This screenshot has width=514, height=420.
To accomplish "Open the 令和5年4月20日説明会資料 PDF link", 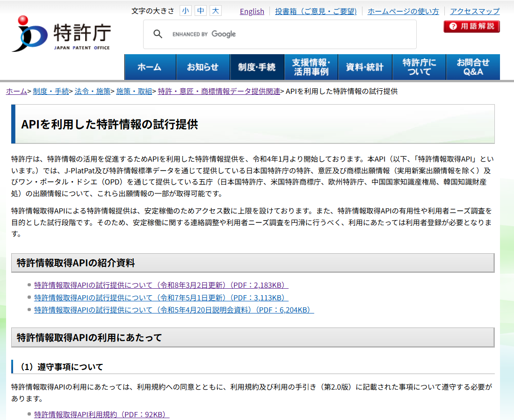I will pyautogui.click(x=174, y=310).
